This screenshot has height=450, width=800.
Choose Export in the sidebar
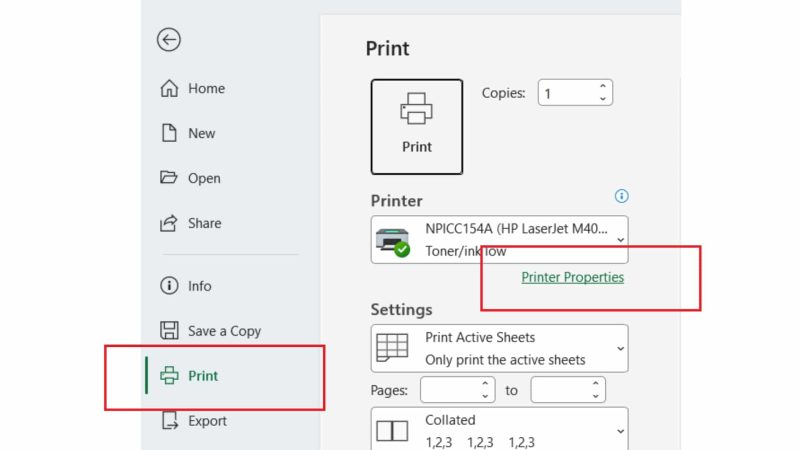pos(207,421)
